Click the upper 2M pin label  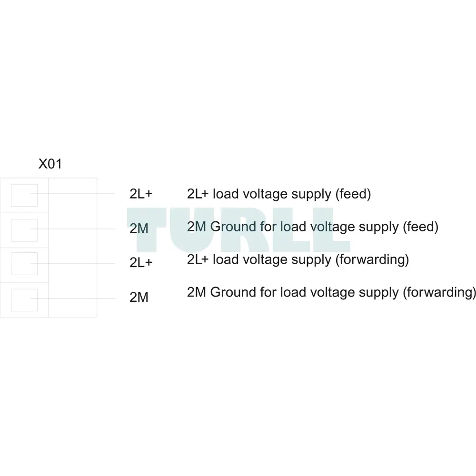(139, 228)
